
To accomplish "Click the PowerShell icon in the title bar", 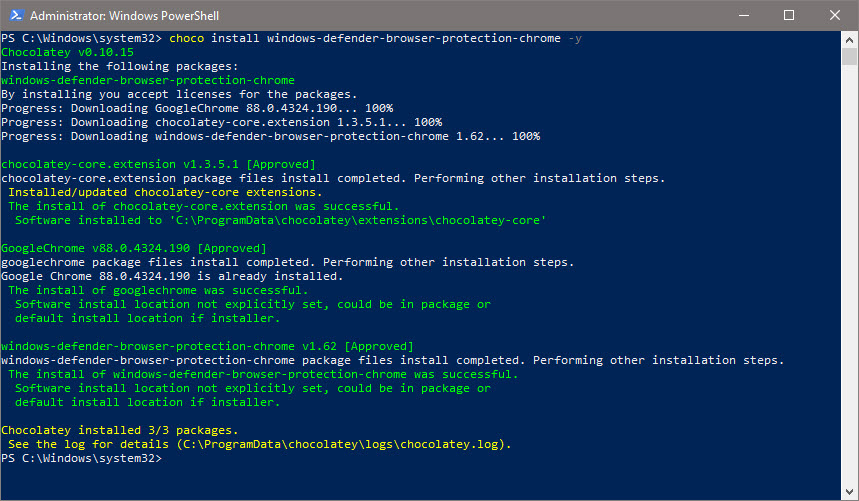I will click(x=15, y=15).
